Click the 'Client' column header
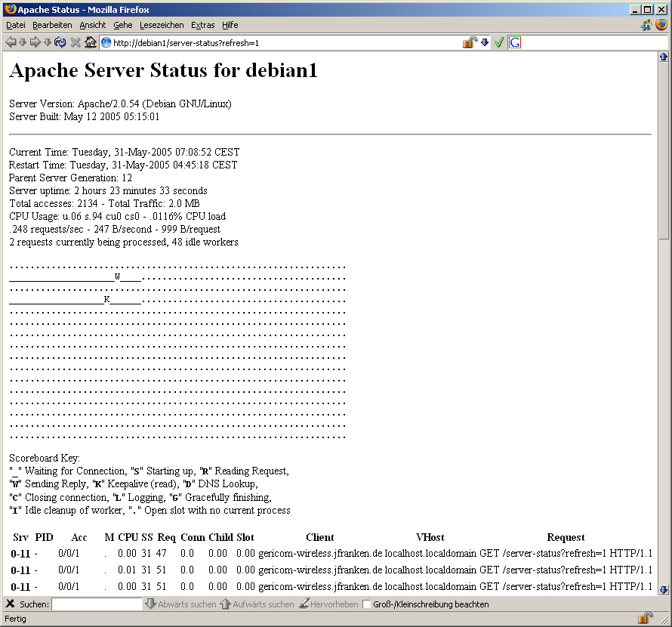Image resolution: width=672 pixels, height=627 pixels. coord(320,537)
